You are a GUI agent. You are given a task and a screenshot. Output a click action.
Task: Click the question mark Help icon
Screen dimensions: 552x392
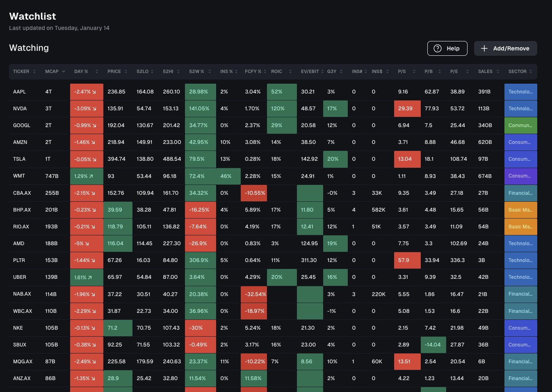[x=438, y=48]
